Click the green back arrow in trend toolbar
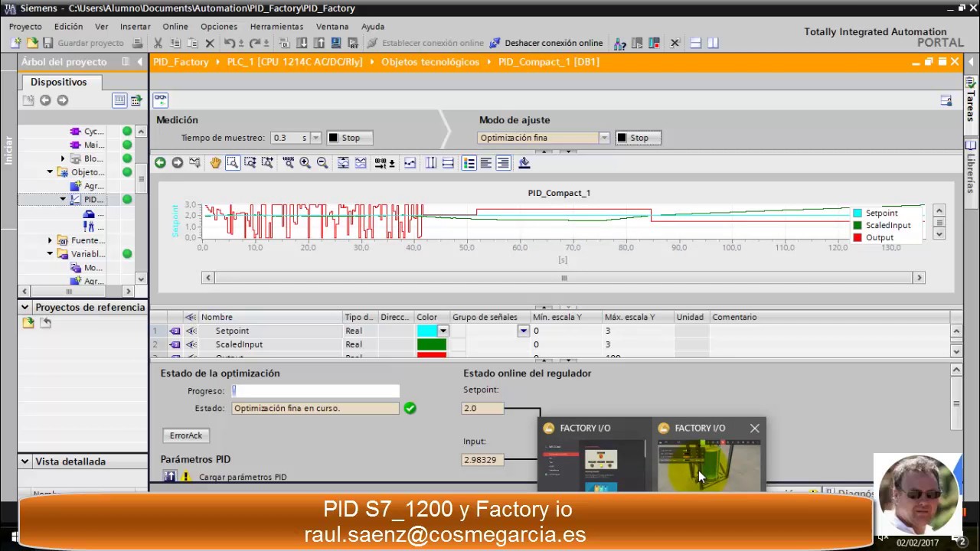 [x=160, y=162]
